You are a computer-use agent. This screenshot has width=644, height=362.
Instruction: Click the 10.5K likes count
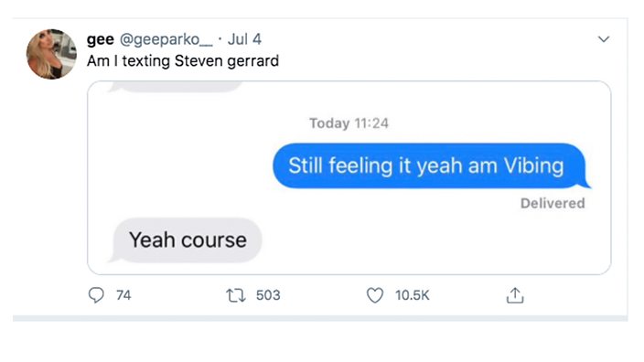pos(412,295)
